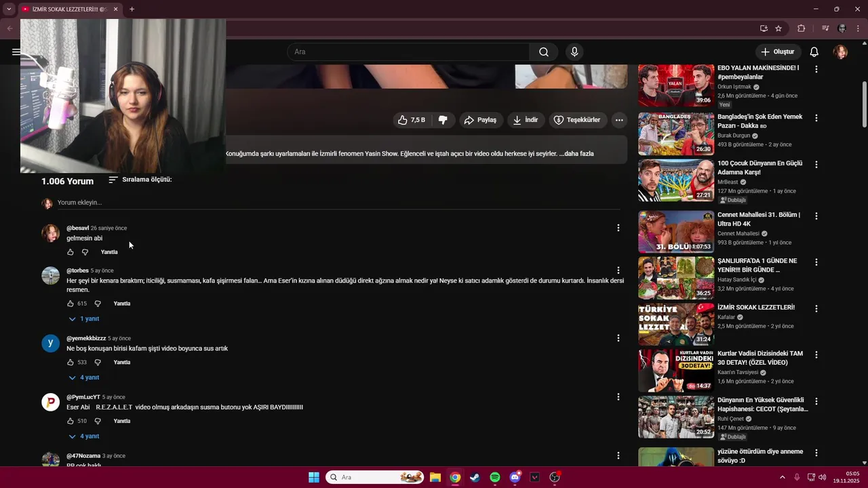Screen dimensions: 868x488
Task: Like the @besavl comment
Action: click(71, 252)
